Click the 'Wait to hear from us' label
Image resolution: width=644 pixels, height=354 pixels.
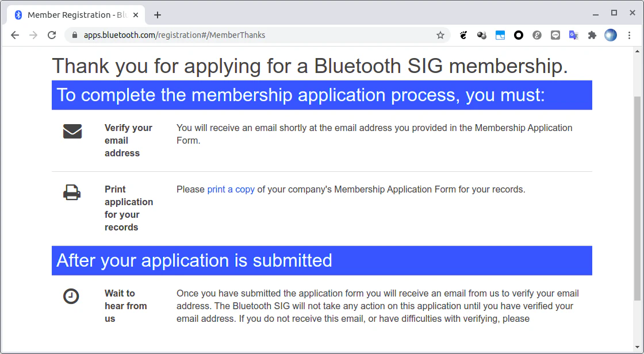(x=126, y=306)
